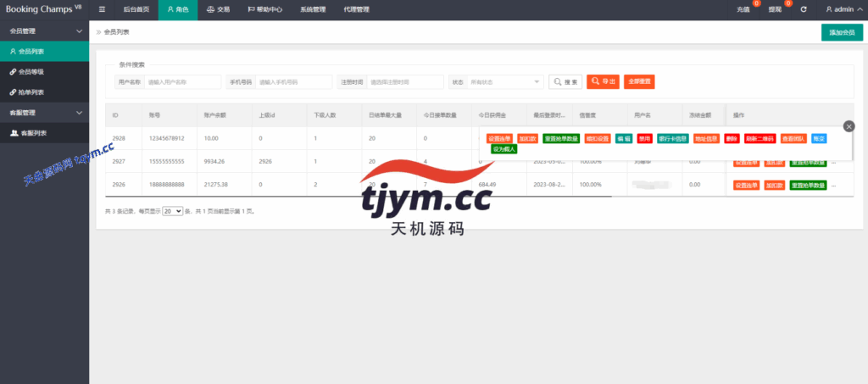Select the 角色 tab
This screenshot has width=868, height=384.
pyautogui.click(x=178, y=9)
